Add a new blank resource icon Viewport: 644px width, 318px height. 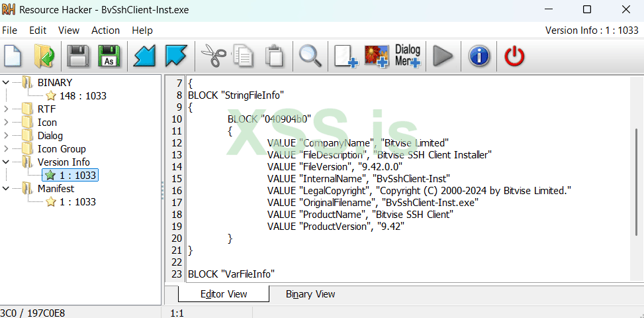[x=345, y=56]
